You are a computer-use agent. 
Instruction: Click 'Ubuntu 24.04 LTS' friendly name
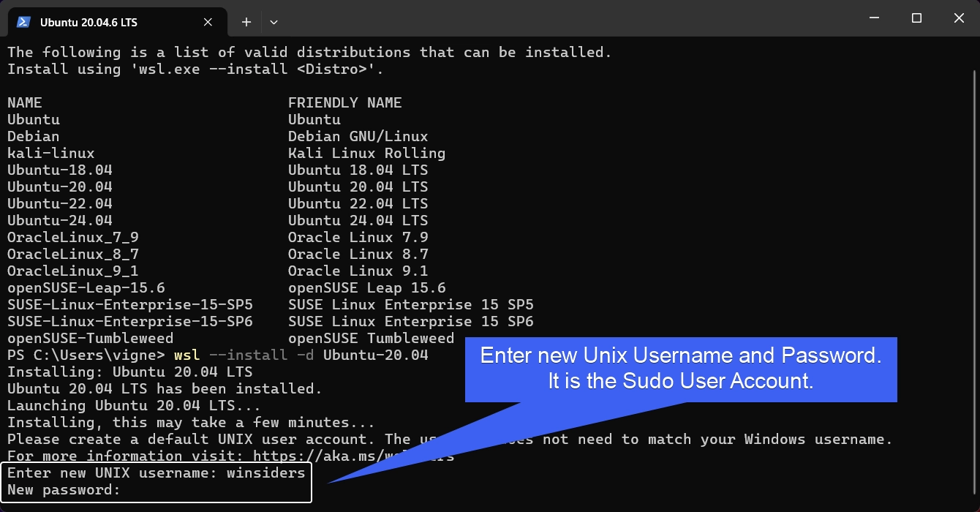(358, 220)
